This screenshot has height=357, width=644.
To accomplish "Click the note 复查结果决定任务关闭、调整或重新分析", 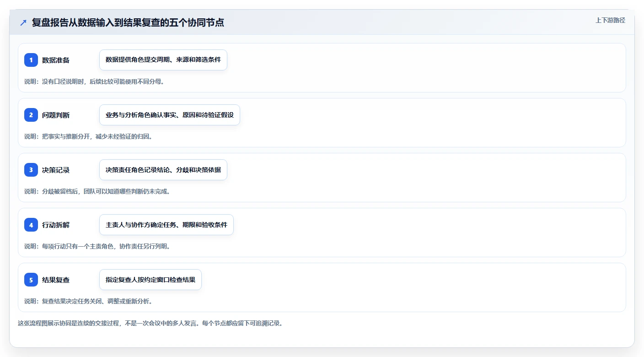I will (88, 301).
